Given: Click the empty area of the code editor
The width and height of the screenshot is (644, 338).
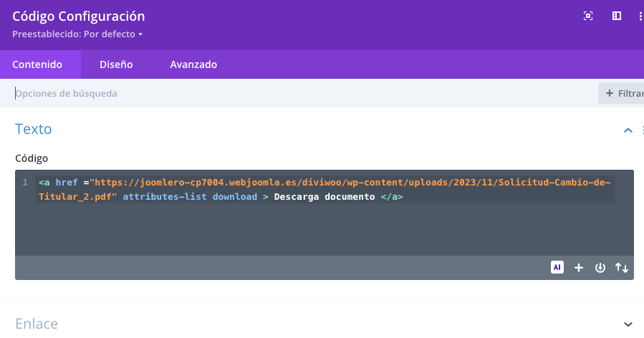Looking at the screenshot, I should click(x=325, y=230).
